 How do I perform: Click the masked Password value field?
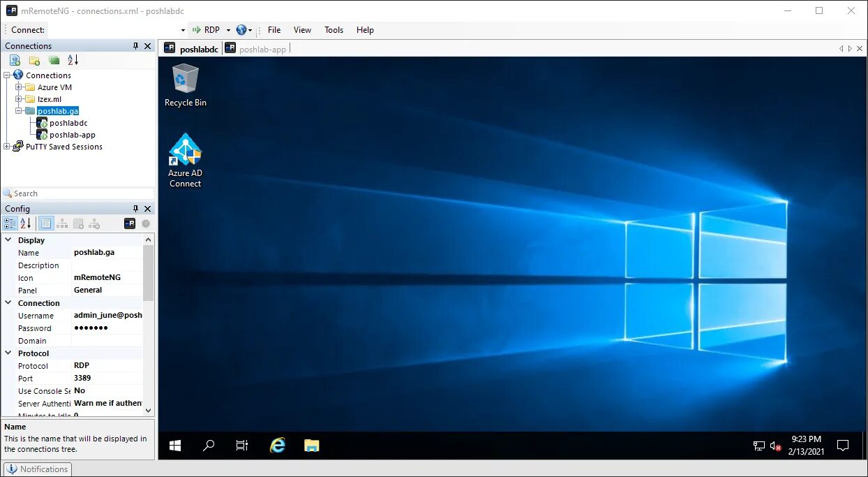pyautogui.click(x=107, y=328)
